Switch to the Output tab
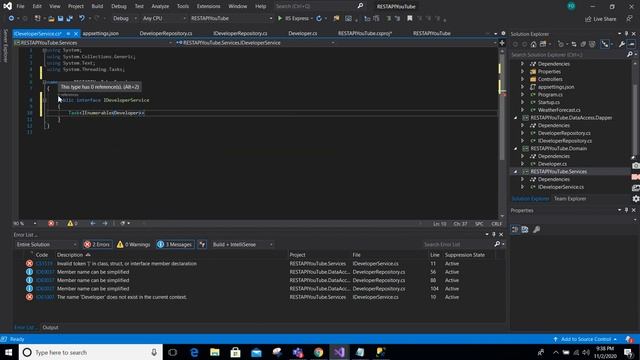The height and width of the screenshot is (360, 640). click(x=50, y=327)
